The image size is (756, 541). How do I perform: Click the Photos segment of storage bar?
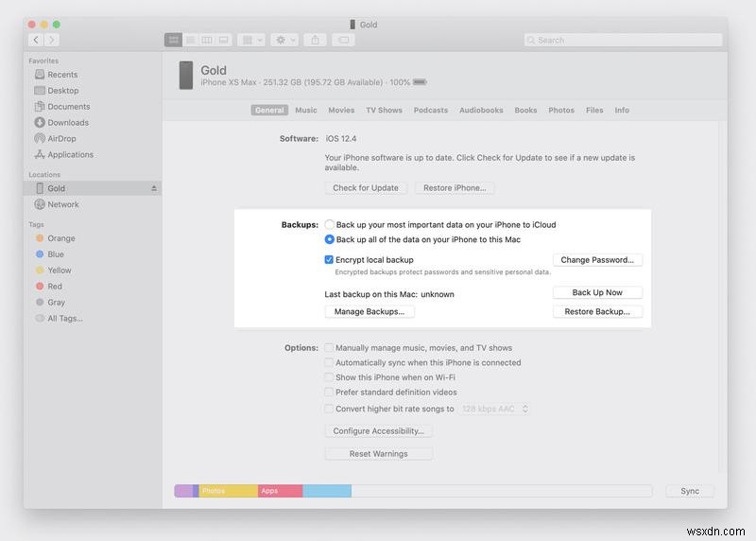pyautogui.click(x=228, y=491)
